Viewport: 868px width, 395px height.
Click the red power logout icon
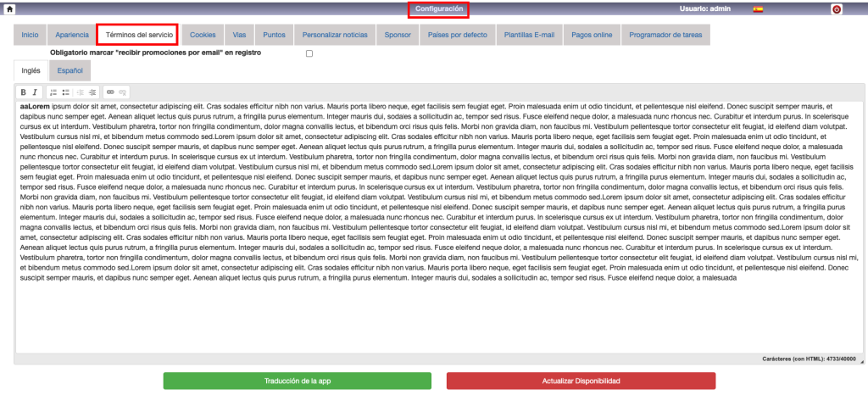pos(837,9)
